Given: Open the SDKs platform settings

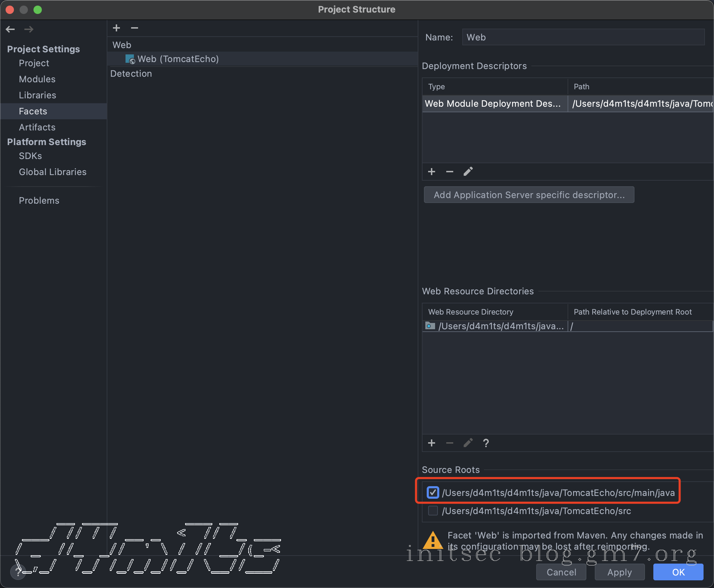Looking at the screenshot, I should tap(30, 156).
